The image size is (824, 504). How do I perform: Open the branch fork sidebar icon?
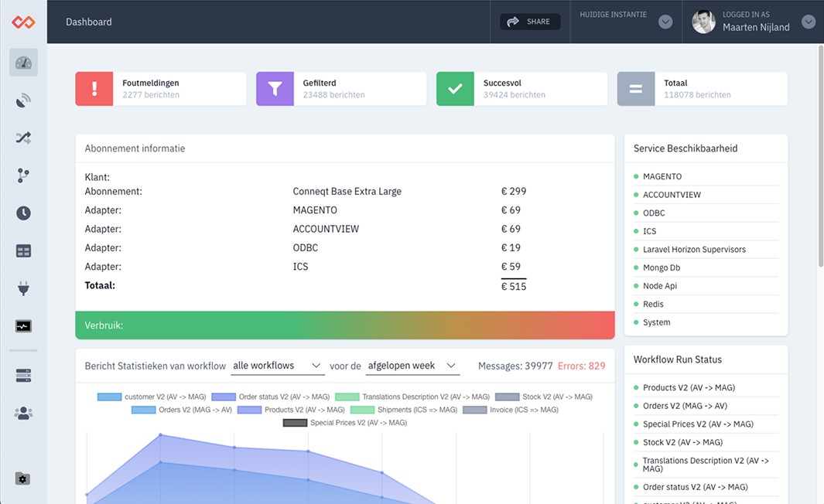pyautogui.click(x=23, y=175)
